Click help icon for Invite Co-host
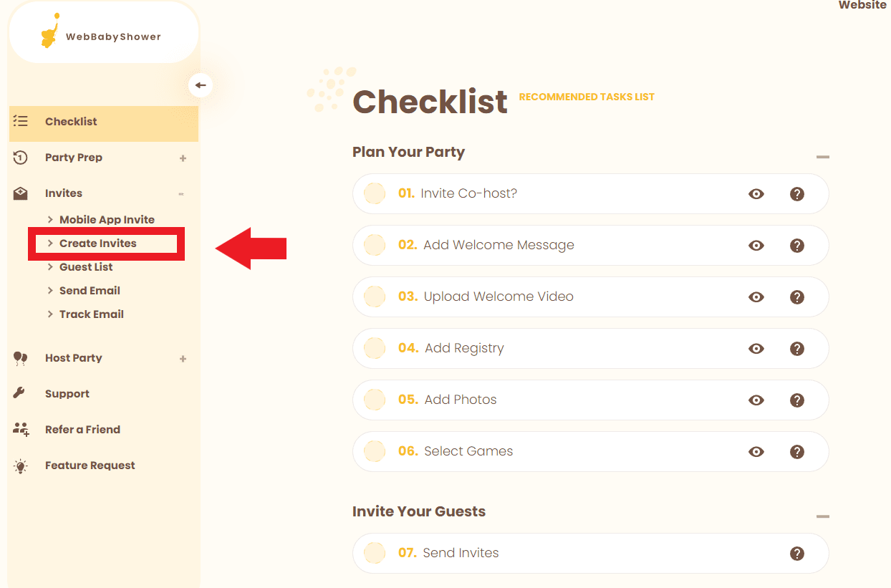This screenshot has width=891, height=588. (796, 193)
